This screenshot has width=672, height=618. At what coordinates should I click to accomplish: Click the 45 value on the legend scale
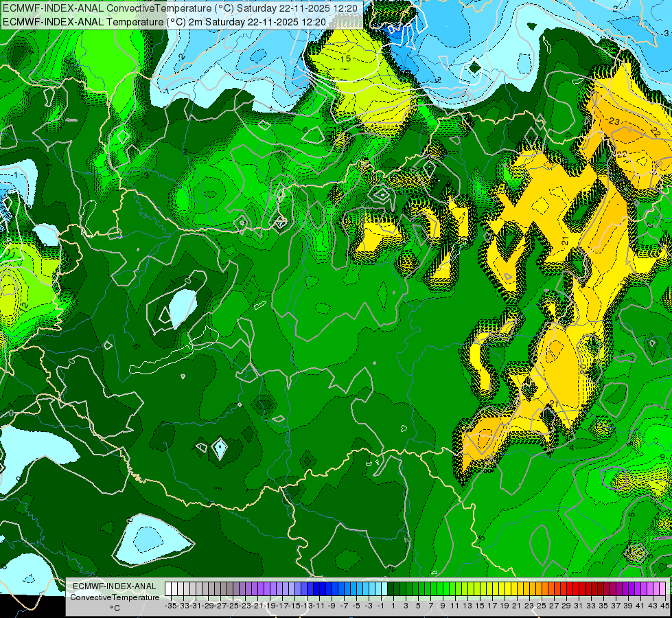click(x=664, y=606)
